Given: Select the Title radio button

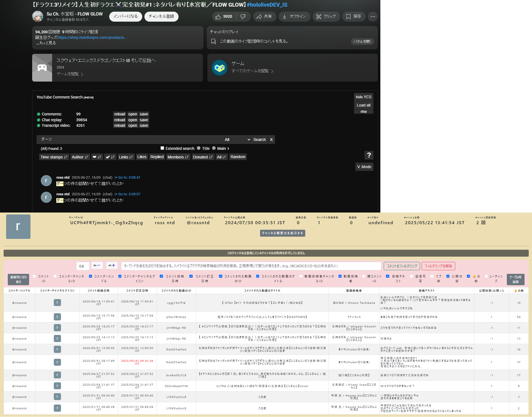Looking at the screenshot, I should (x=198, y=148).
